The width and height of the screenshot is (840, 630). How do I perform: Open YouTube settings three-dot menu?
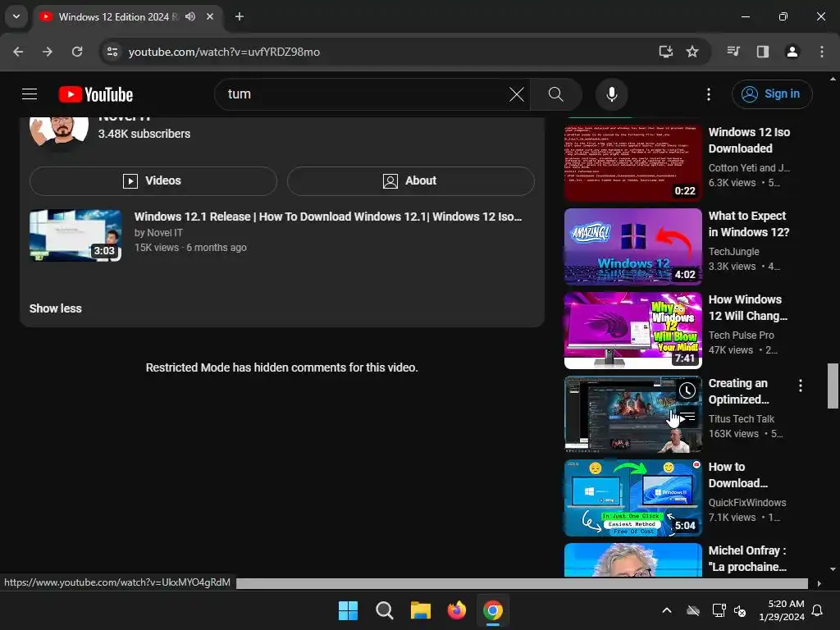[708, 94]
